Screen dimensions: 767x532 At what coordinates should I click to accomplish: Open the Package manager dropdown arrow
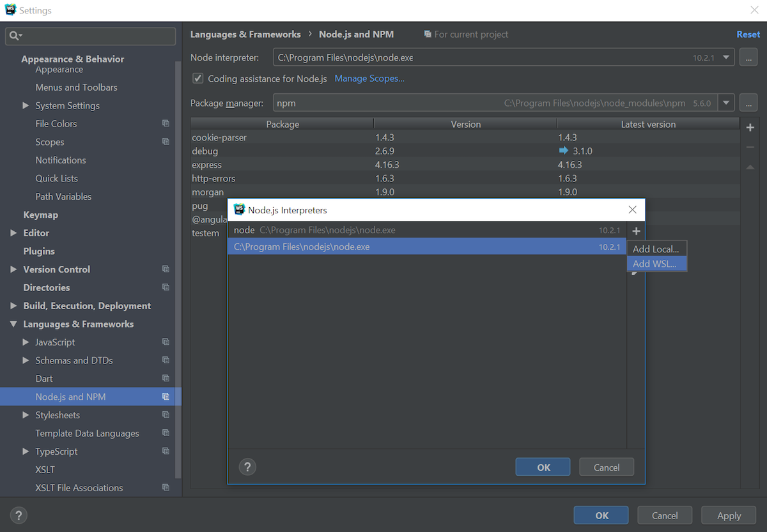pos(725,103)
